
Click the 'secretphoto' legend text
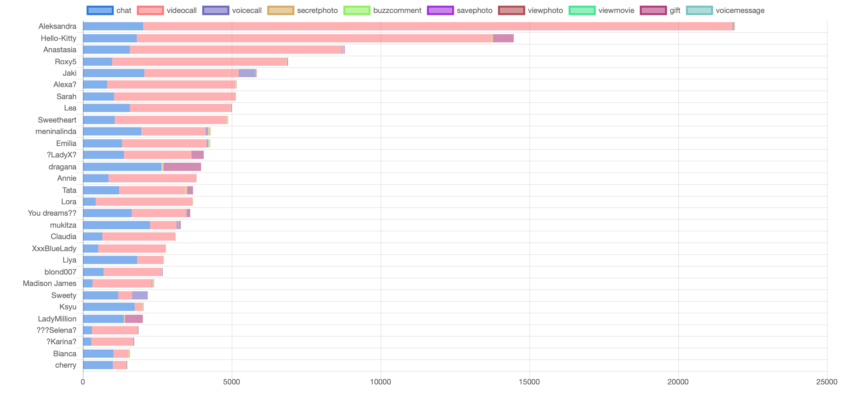tap(318, 10)
